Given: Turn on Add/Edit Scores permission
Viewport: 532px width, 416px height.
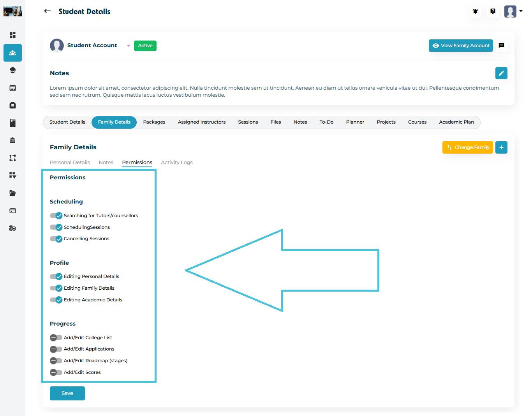Looking at the screenshot, I should click(x=56, y=372).
